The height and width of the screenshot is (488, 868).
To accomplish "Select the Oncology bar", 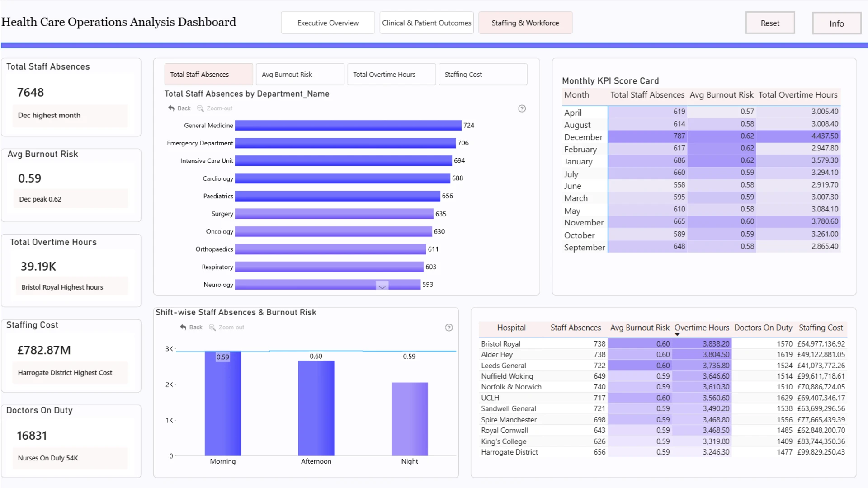I will point(334,231).
